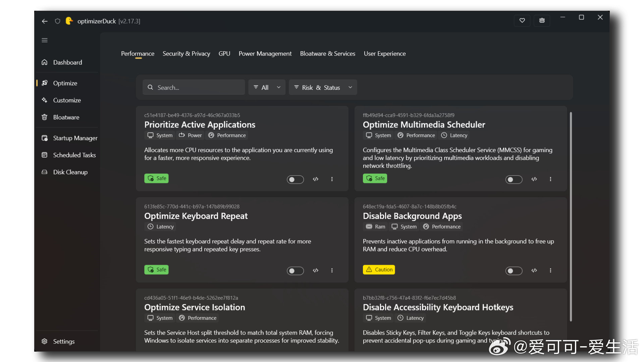Click Prioritize Active Applications title
The height and width of the screenshot is (362, 644).
200,125
